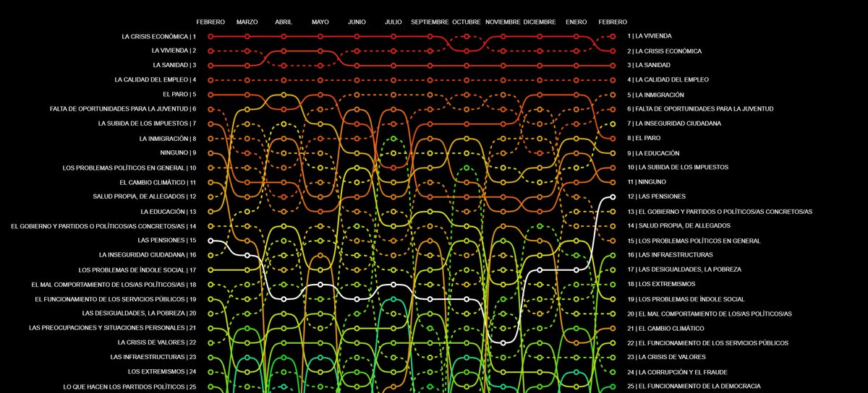Click the JULIO month header

point(393,22)
